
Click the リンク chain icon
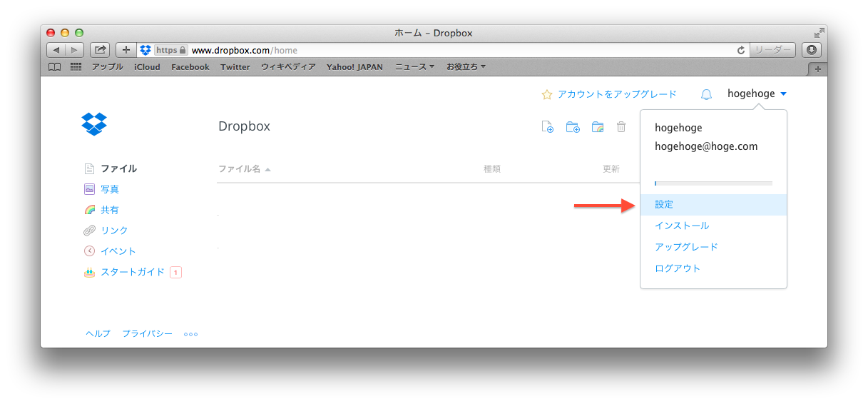click(89, 231)
